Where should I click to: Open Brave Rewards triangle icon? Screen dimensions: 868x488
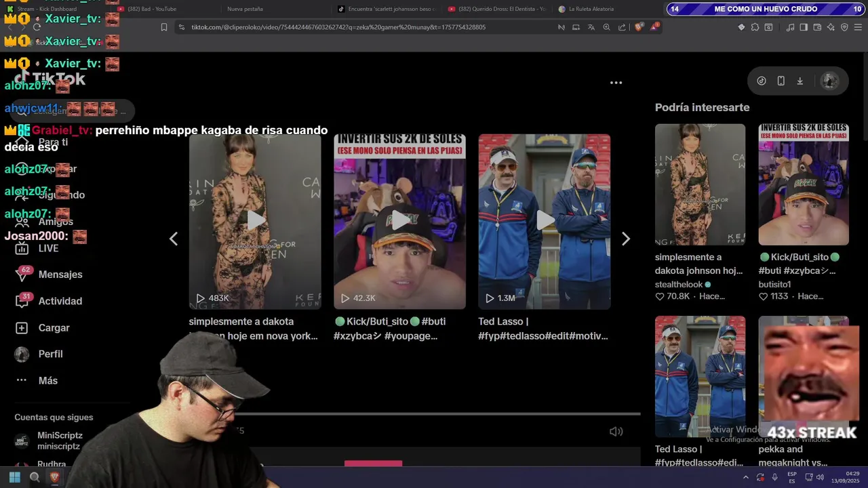tap(654, 27)
